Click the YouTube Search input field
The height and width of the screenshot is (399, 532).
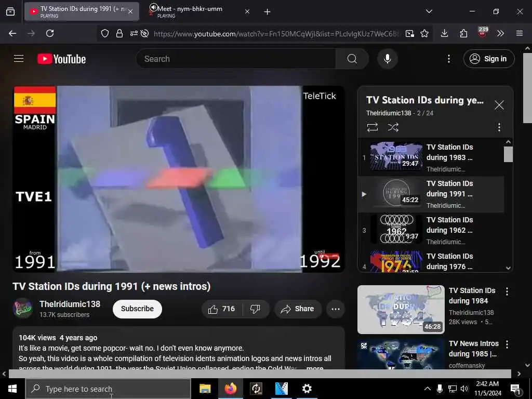[x=236, y=59]
